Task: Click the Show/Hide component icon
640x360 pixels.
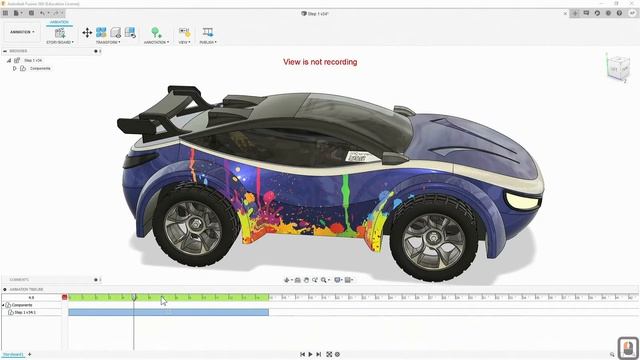Action: [x=116, y=33]
